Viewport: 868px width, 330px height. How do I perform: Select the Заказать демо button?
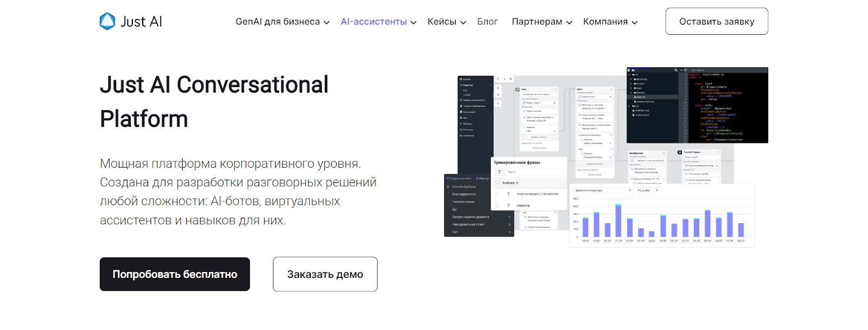(x=325, y=274)
